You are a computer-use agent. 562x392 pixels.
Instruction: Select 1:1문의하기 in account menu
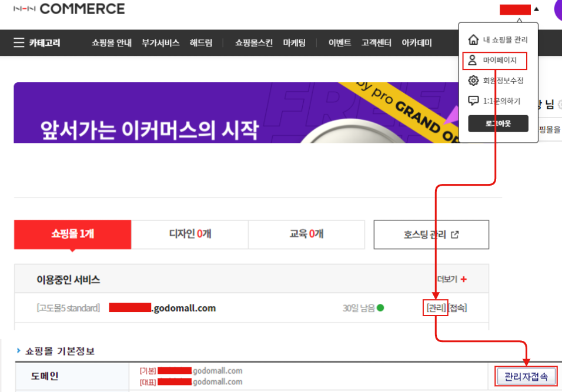click(x=501, y=101)
